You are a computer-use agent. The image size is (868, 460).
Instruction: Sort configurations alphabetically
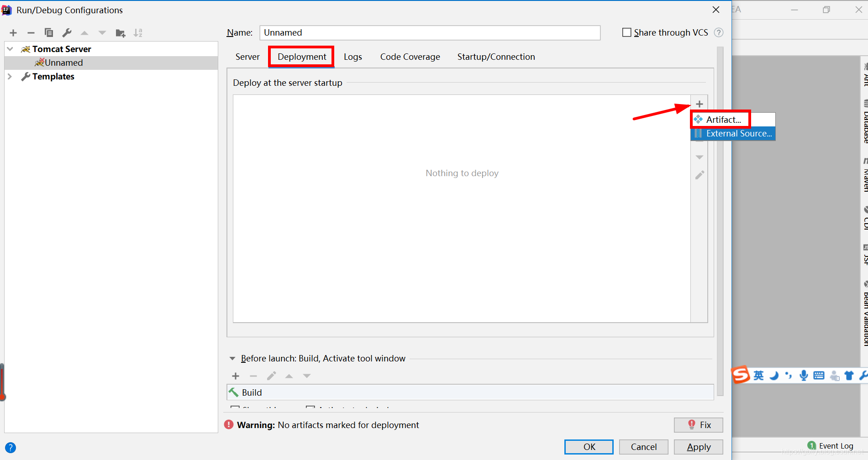point(138,33)
